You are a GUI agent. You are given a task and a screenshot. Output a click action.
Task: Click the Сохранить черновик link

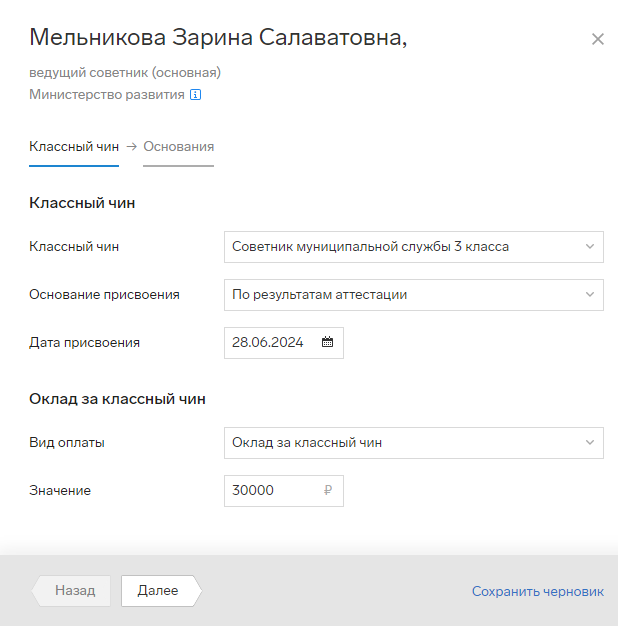538,591
